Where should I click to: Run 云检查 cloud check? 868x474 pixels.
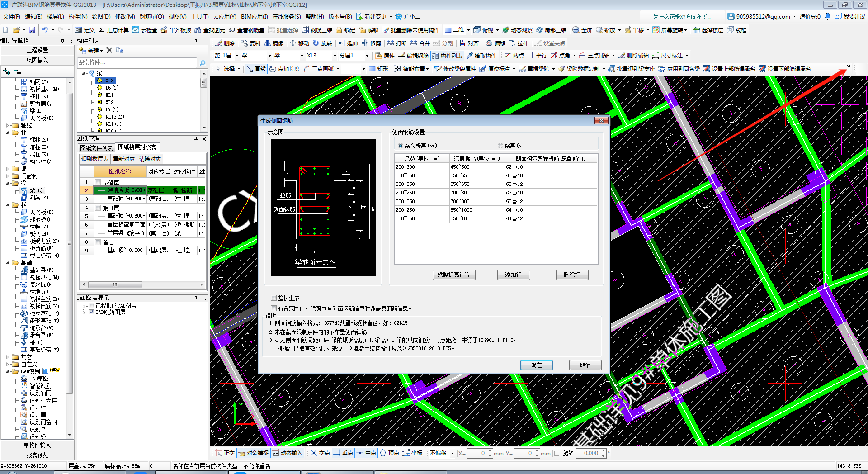pyautogui.click(x=145, y=30)
